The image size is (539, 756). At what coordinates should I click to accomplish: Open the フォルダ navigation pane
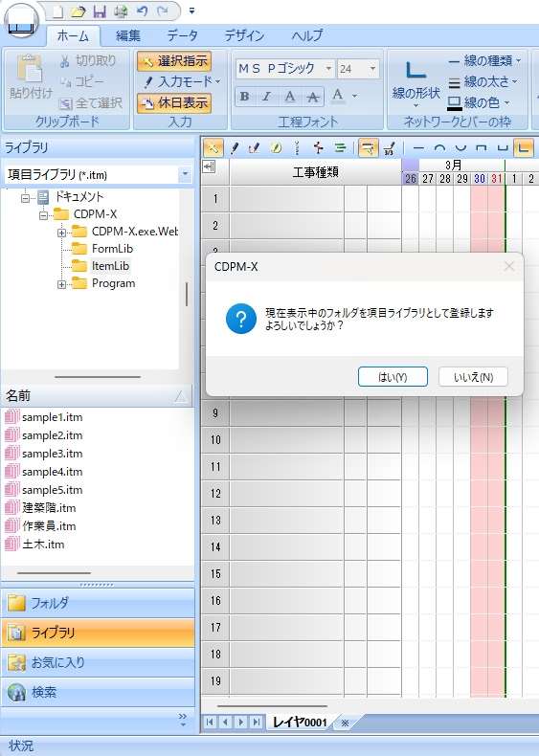pyautogui.click(x=98, y=603)
